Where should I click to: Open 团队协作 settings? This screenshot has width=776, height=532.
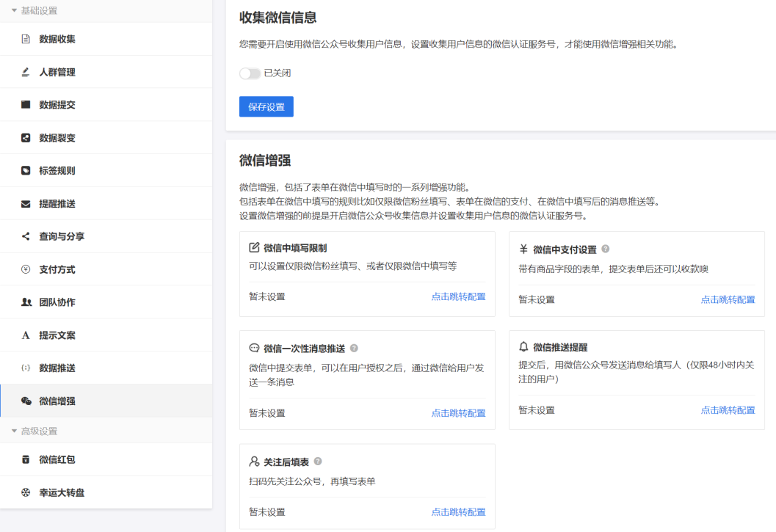106,302
